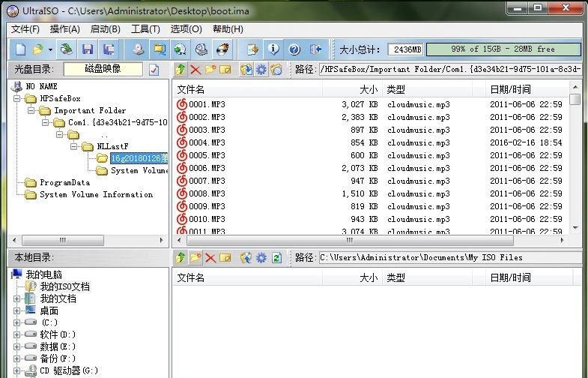Collapse the NLLastF tree node

[74, 146]
